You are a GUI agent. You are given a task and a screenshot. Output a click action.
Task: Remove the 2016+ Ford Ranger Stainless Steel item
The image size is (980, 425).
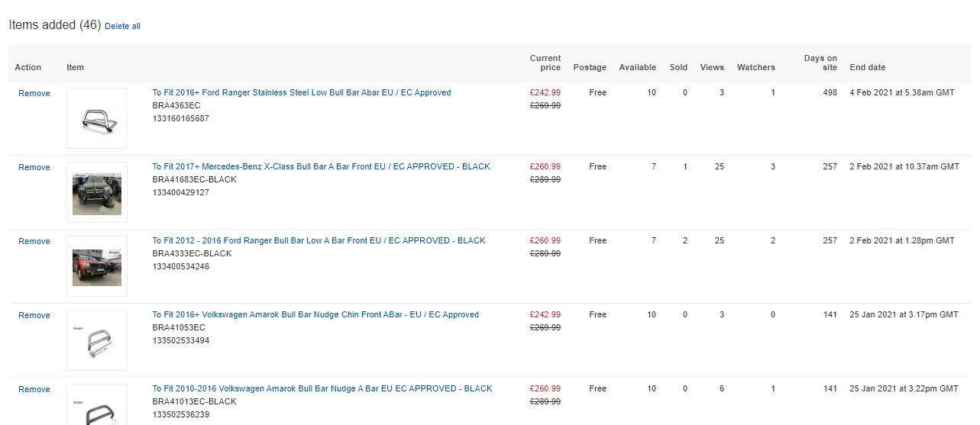tap(34, 93)
